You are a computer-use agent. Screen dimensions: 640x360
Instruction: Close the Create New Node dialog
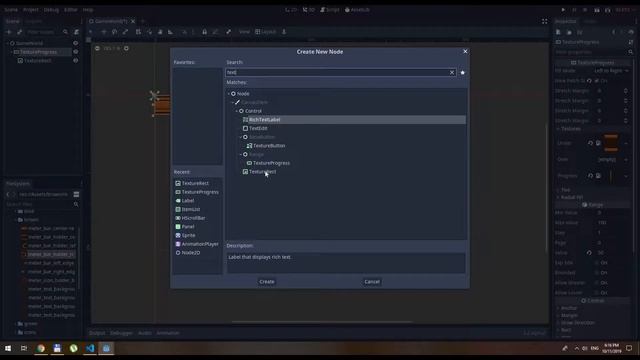click(x=465, y=51)
